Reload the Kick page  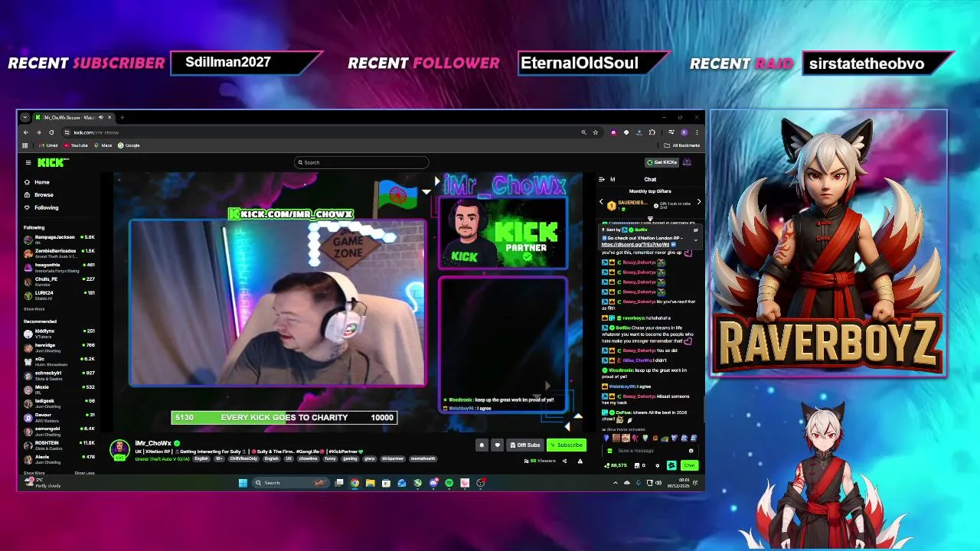[51, 132]
